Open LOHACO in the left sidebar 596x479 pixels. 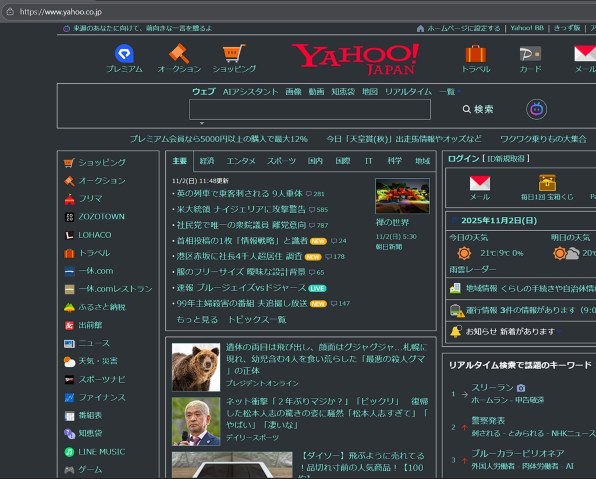pos(95,235)
